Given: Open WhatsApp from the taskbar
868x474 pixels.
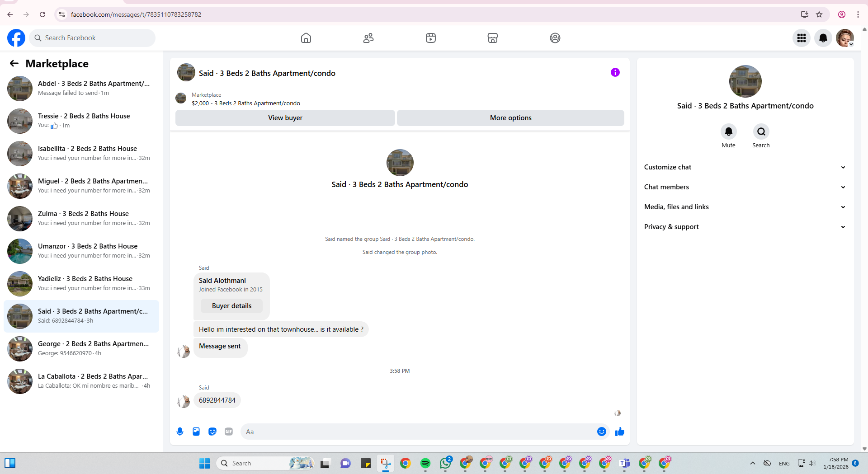Looking at the screenshot, I should [445, 463].
